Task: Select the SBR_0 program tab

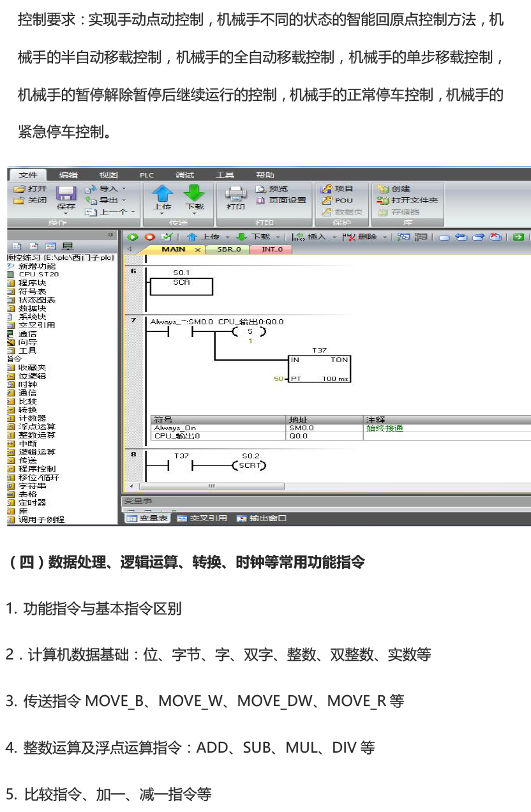Action: (x=229, y=250)
